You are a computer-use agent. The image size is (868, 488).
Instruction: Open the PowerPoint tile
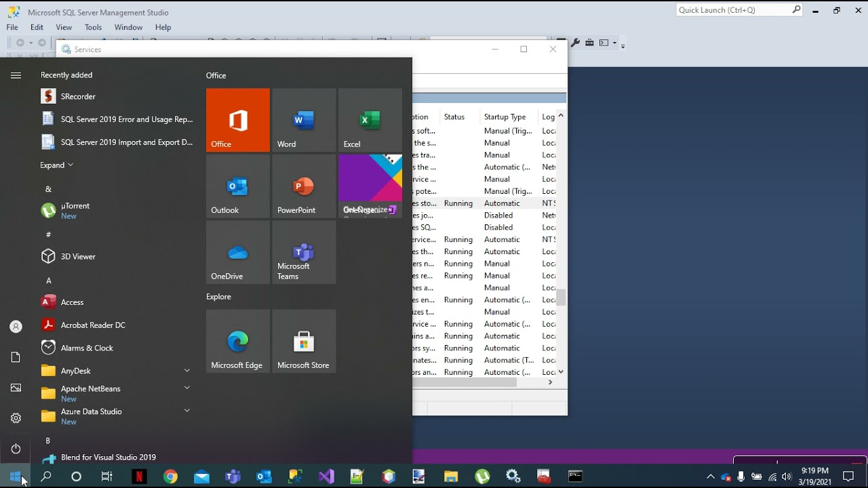(x=304, y=186)
